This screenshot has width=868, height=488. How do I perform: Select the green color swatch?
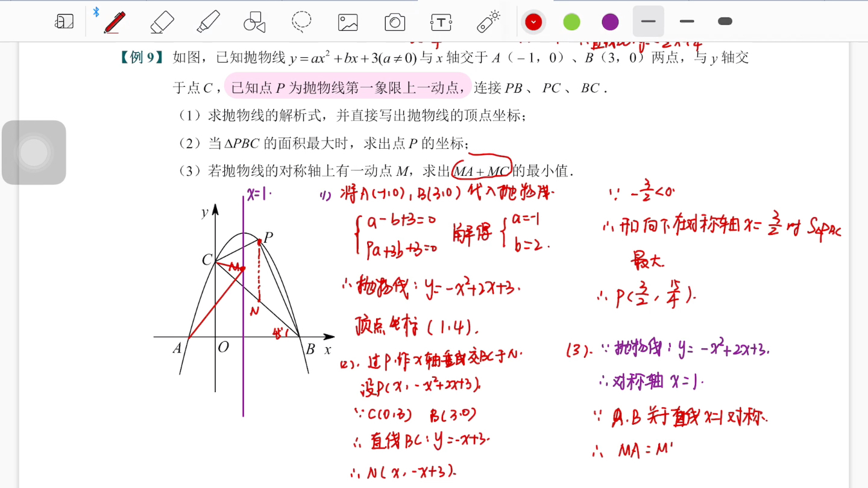[571, 21]
